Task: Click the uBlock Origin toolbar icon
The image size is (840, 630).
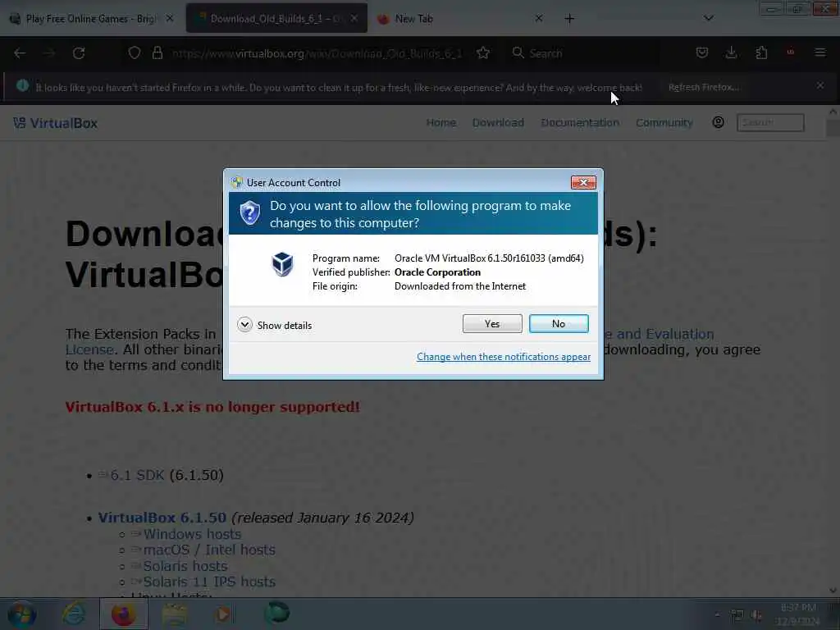Action: (791, 52)
